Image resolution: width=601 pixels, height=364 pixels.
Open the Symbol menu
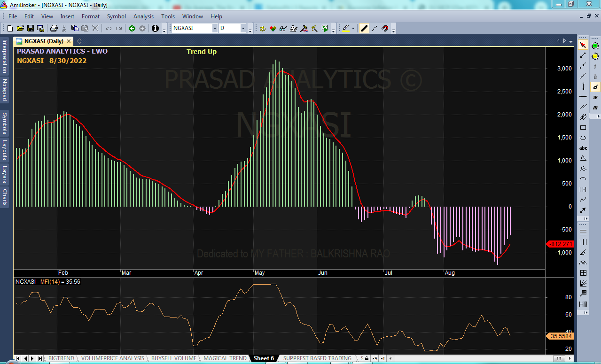pyautogui.click(x=117, y=16)
